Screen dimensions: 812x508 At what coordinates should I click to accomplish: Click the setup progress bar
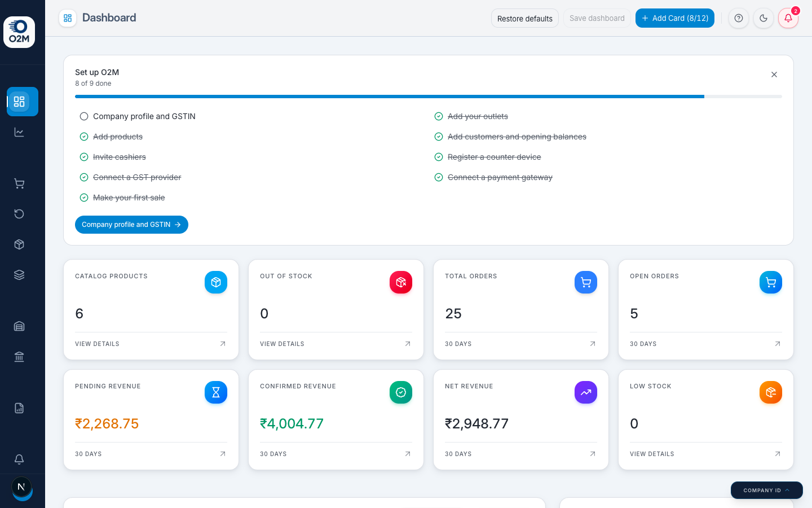[x=429, y=97]
